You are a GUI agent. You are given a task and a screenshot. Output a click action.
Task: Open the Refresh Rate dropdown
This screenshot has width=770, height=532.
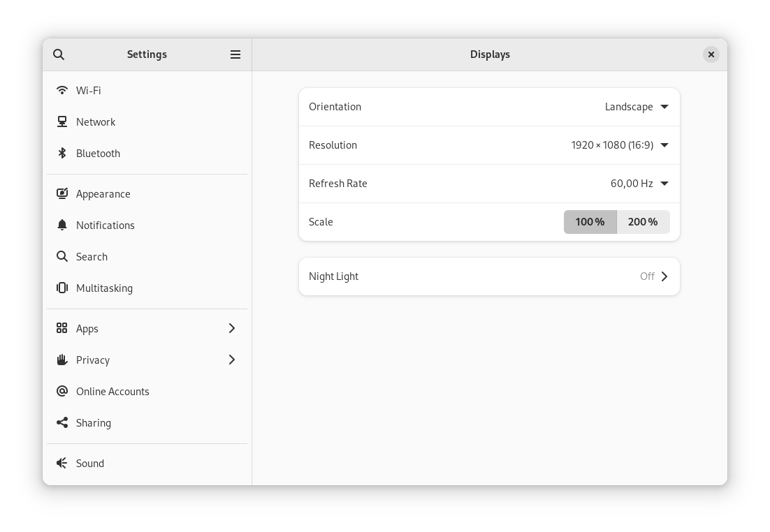pos(639,184)
